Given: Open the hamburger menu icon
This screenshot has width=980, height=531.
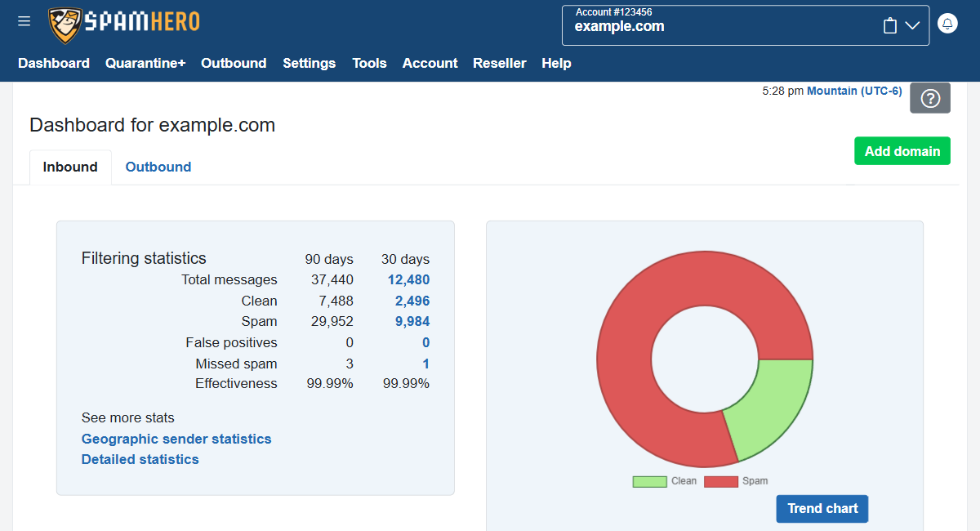Looking at the screenshot, I should [x=24, y=21].
